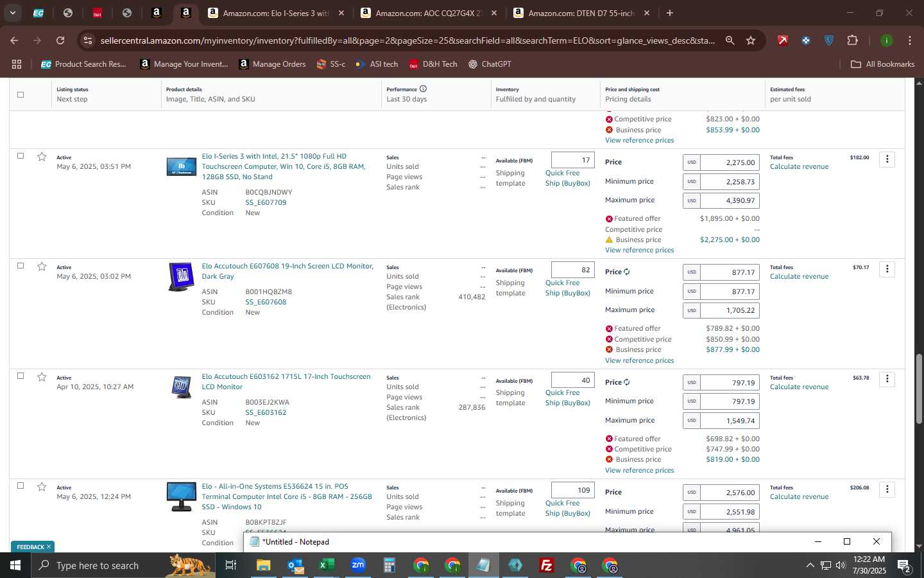The height and width of the screenshot is (578, 924).
Task: Expand the All Bookmarks folder
Action: point(882,64)
